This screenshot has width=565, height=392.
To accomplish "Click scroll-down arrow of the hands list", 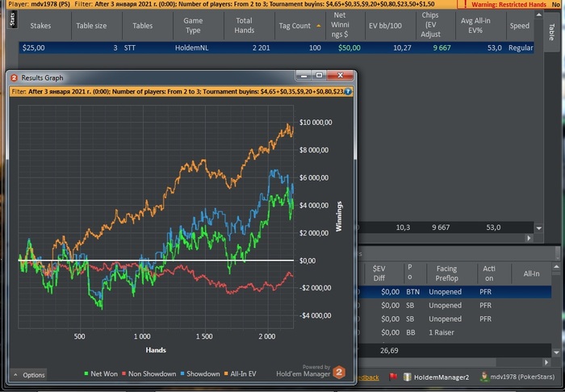I will (x=556, y=352).
